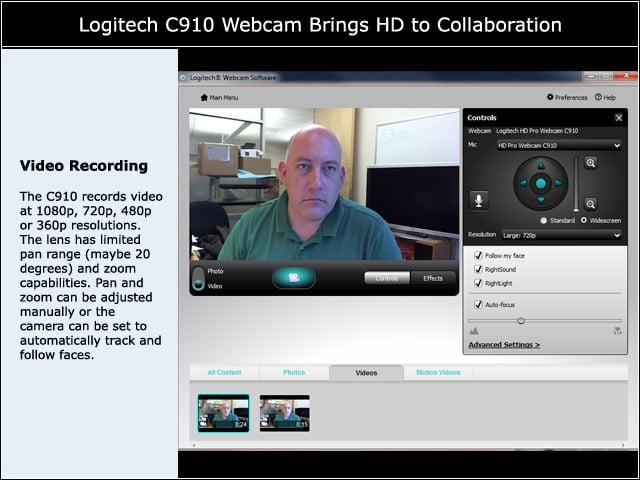Pan camera right arrow
640x480 pixels.
tap(558, 183)
